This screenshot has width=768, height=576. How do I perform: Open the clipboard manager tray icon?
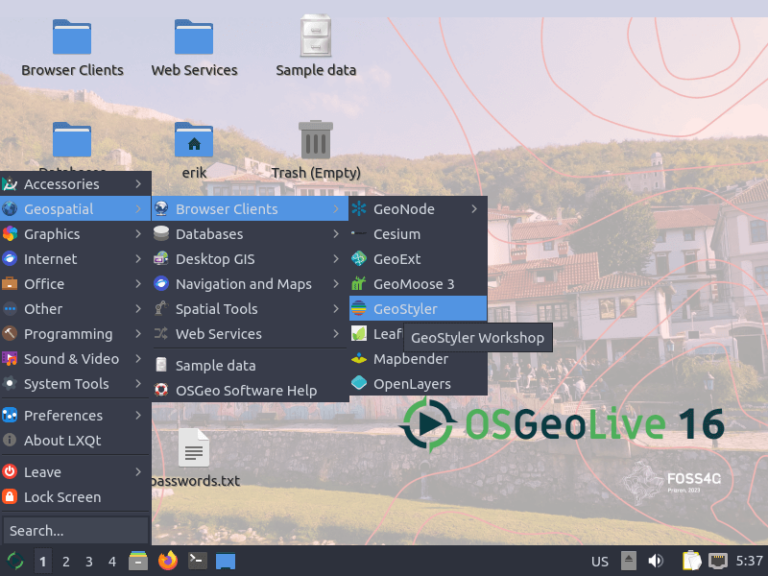[x=691, y=560]
